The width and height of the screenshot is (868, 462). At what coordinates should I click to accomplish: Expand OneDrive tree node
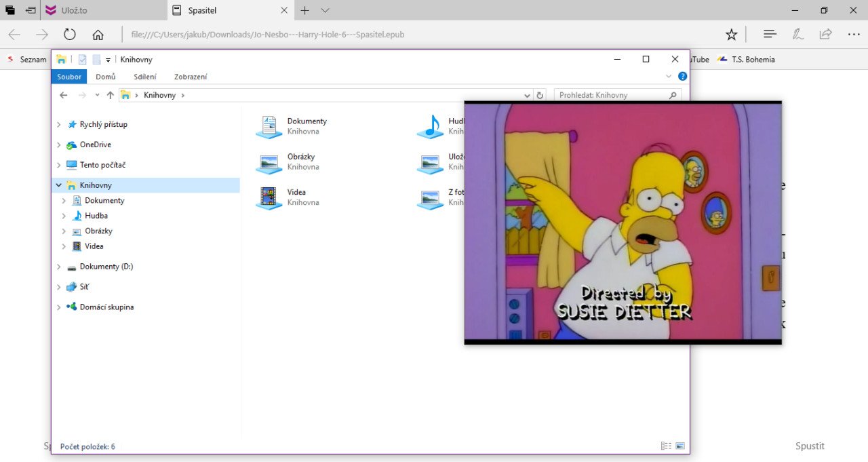pos(58,145)
